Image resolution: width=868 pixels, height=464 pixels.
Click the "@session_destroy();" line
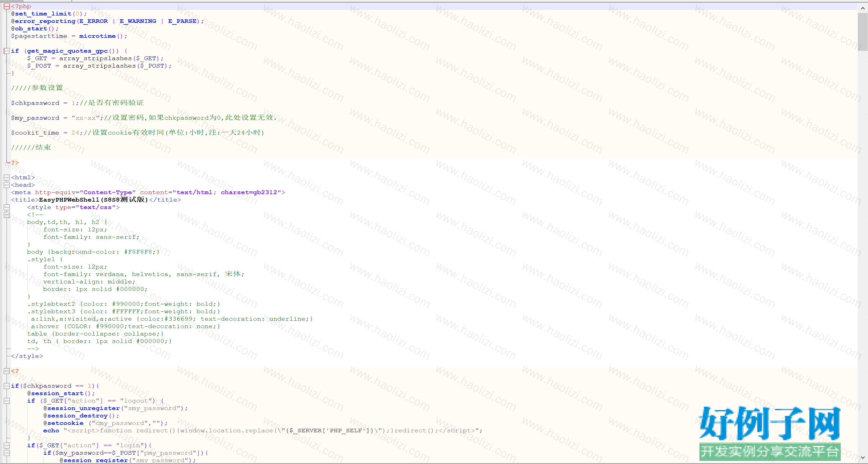[x=81, y=416]
